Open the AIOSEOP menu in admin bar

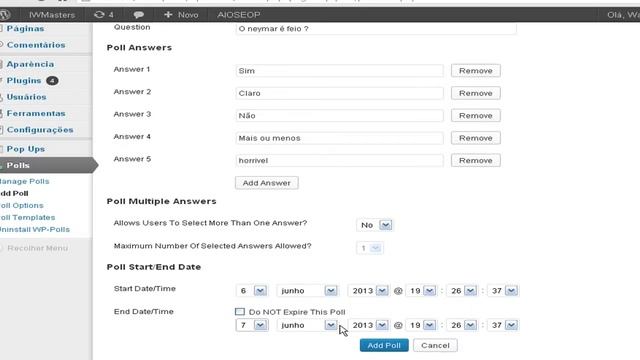[x=239, y=15]
